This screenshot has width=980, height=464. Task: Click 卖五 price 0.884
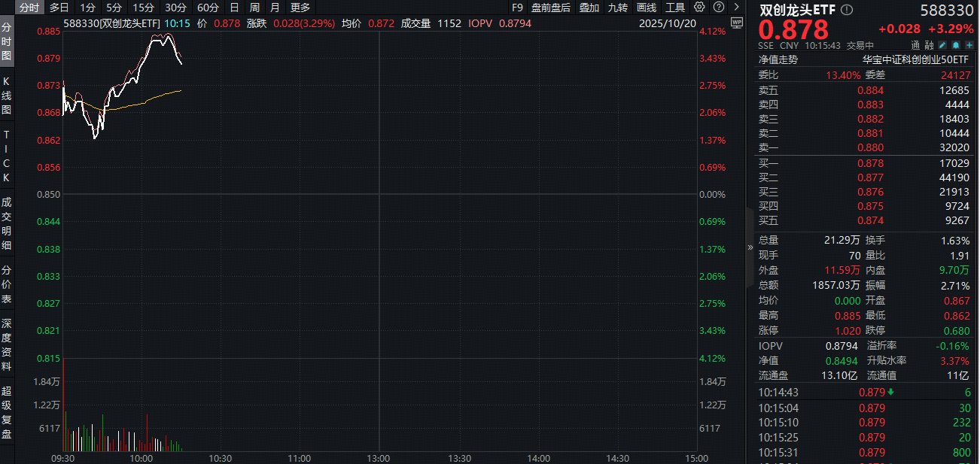pos(871,90)
